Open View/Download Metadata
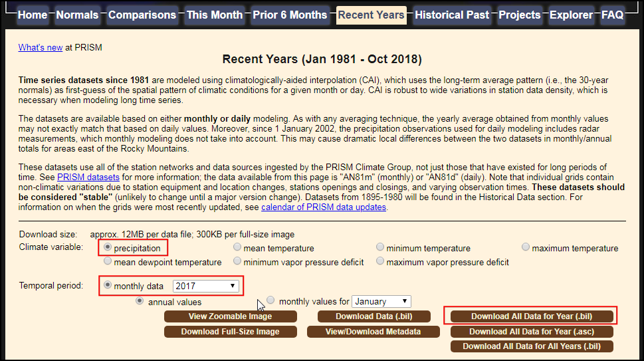Image resolution: width=644 pixels, height=361 pixels. click(373, 331)
